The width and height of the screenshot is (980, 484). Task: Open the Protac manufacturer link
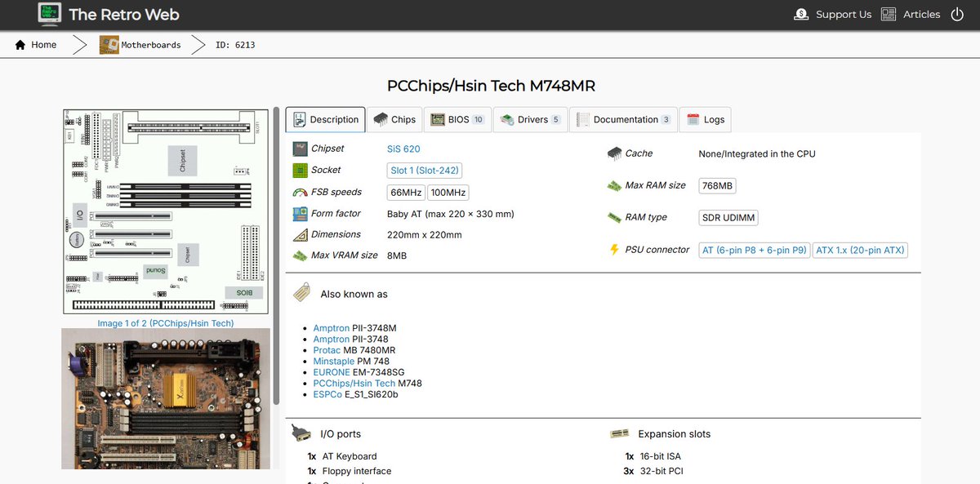click(327, 350)
